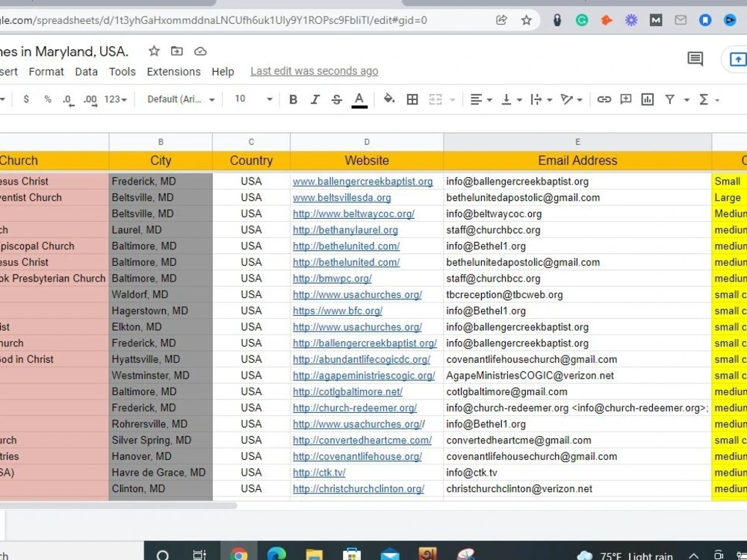Open http://ctk.tv/ link

click(319, 473)
